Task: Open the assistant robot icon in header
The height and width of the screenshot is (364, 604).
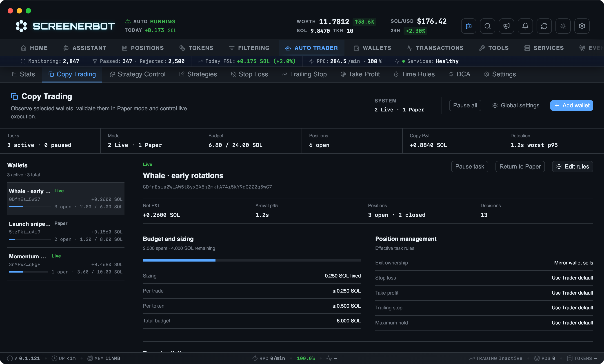Action: point(469,26)
